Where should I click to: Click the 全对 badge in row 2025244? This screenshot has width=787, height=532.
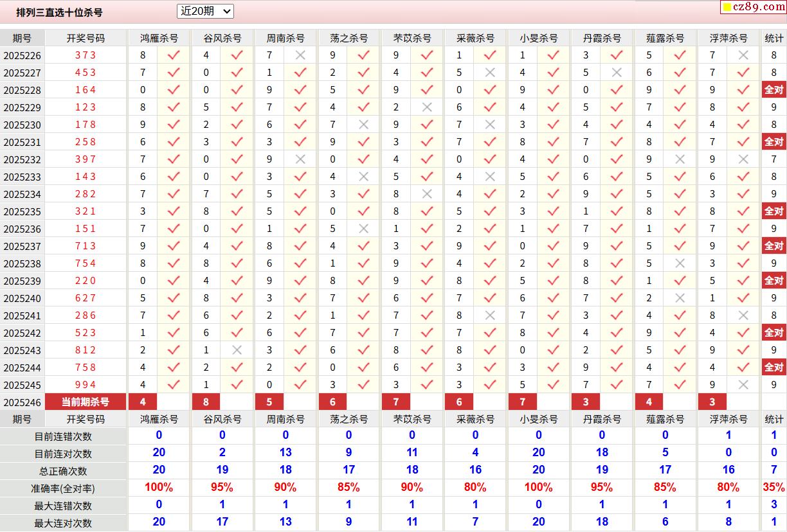tap(774, 368)
